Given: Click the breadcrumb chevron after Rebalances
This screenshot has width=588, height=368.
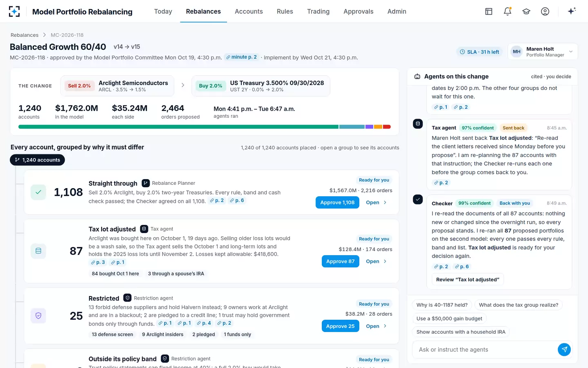Looking at the screenshot, I should (x=45, y=35).
